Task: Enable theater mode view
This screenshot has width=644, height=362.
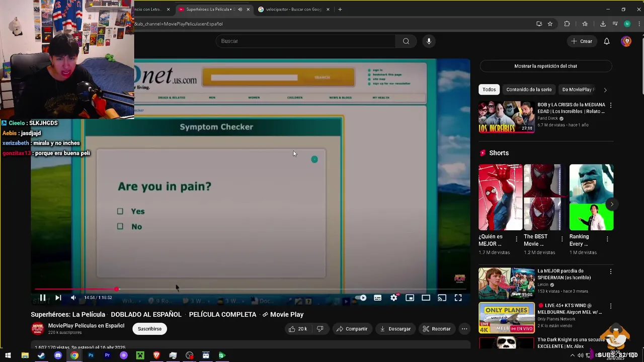Action: pos(426,298)
